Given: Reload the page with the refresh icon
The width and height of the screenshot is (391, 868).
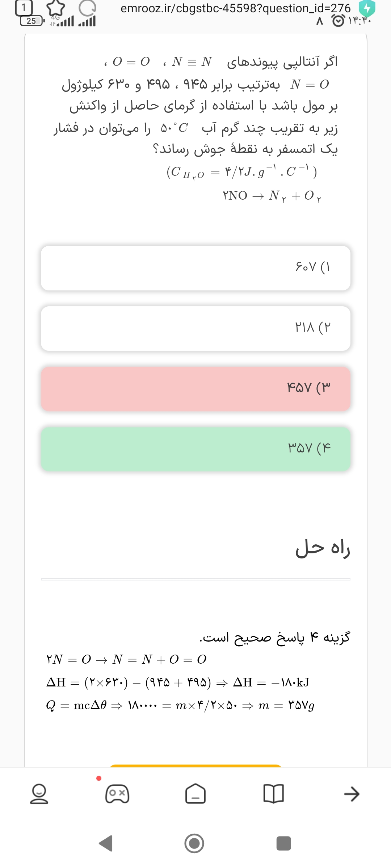Looking at the screenshot, I should (87, 8).
